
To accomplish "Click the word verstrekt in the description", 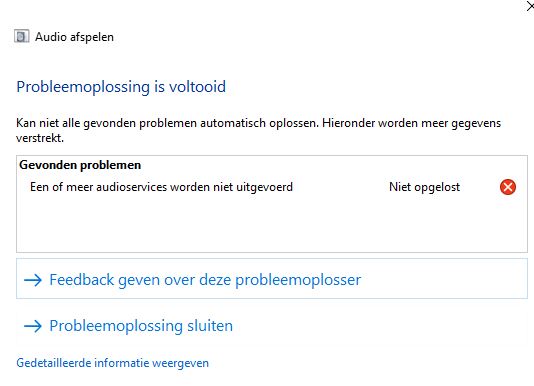I will pyautogui.click(x=40, y=138).
